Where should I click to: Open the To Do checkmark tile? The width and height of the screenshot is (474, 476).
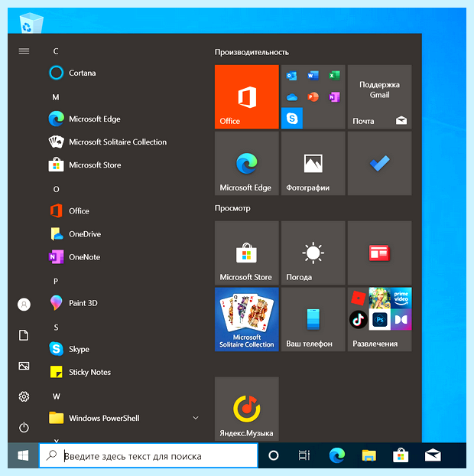[379, 163]
